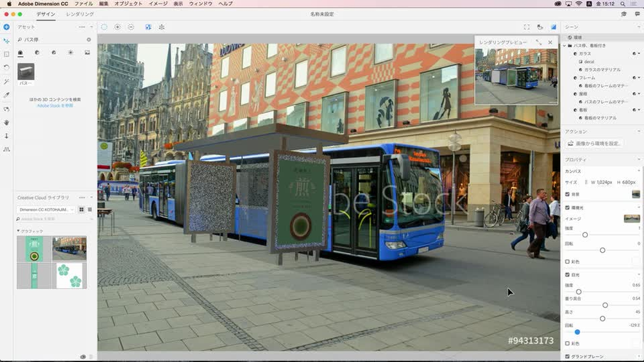Select the Orbit camera tool
Screen dimensions: 644x362
pos(6,109)
